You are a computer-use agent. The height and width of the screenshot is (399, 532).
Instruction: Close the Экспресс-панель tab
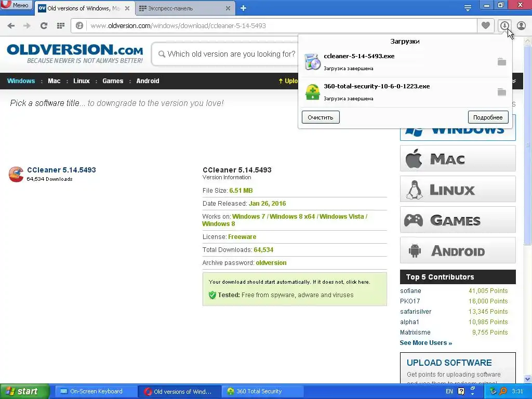tap(228, 8)
